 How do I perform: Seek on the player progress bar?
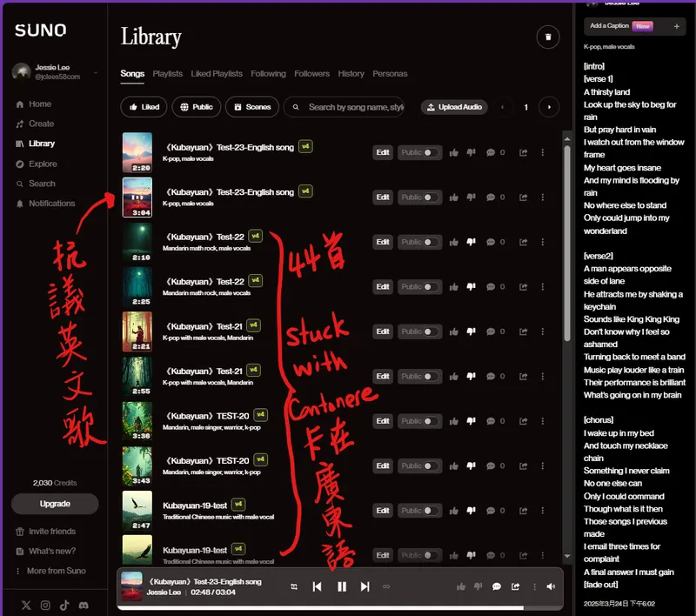point(340,608)
